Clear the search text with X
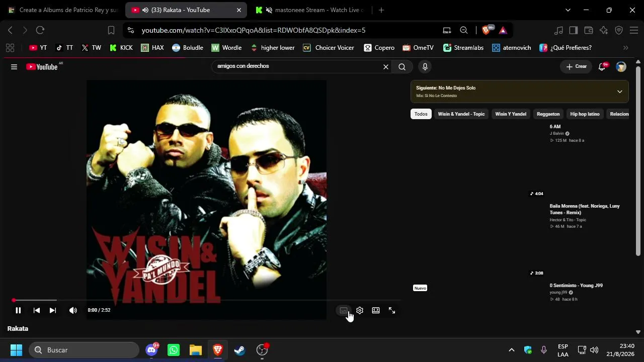Screen dimensions: 644x362 [x=386, y=66]
